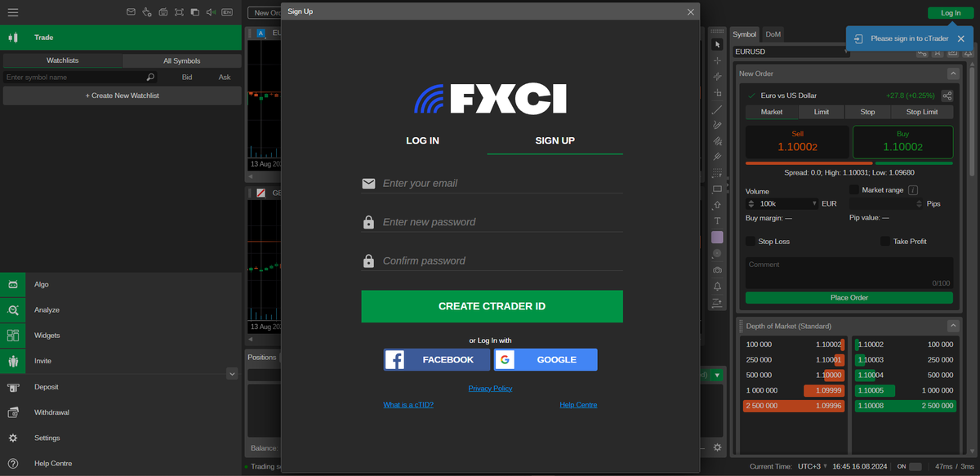Screen dimensions: 980x476
Task: Click the overlapping windows layout icon
Action: [194, 12]
